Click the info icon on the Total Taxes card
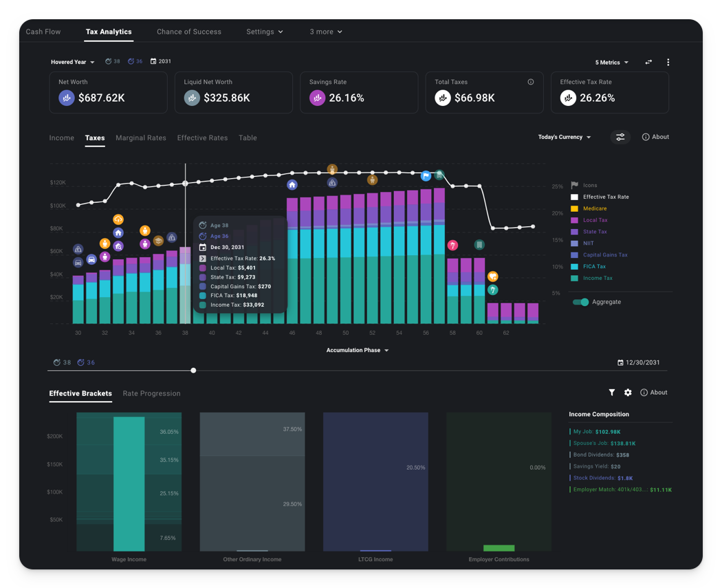 530,81
